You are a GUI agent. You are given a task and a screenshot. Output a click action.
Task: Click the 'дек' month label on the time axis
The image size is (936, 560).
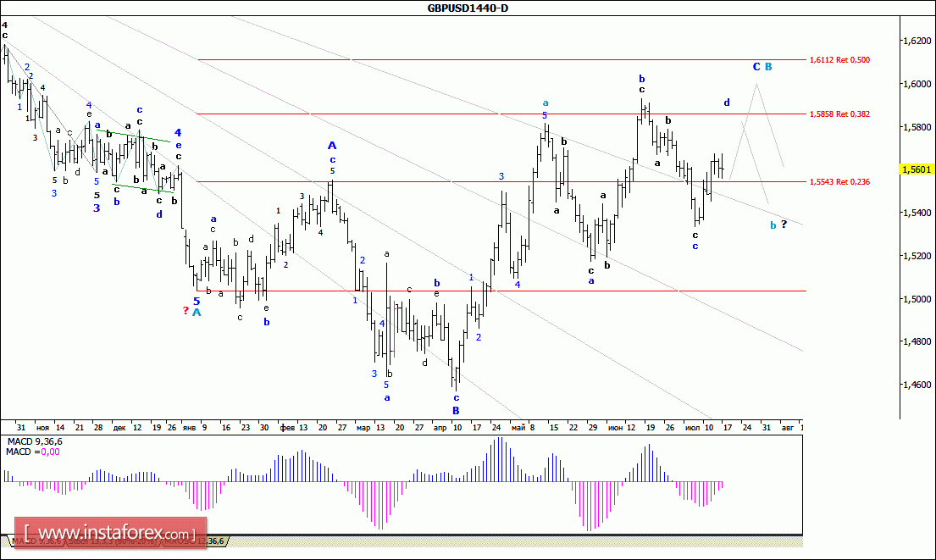coord(119,428)
